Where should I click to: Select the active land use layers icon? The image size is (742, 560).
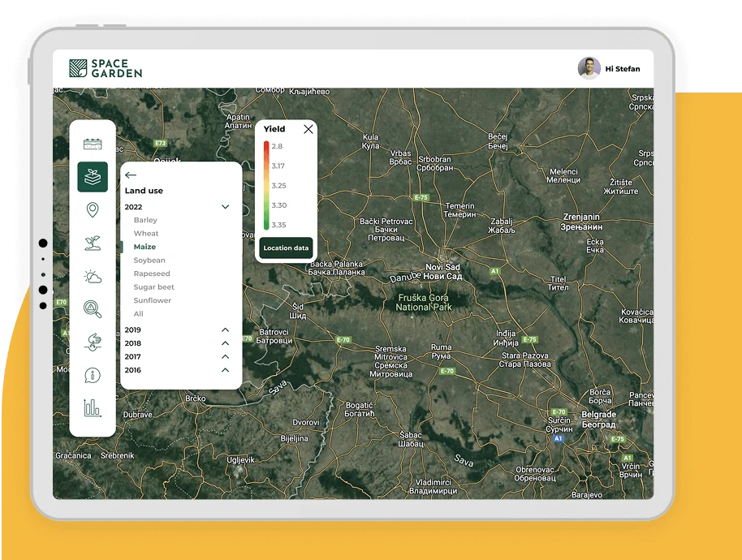[x=93, y=177]
